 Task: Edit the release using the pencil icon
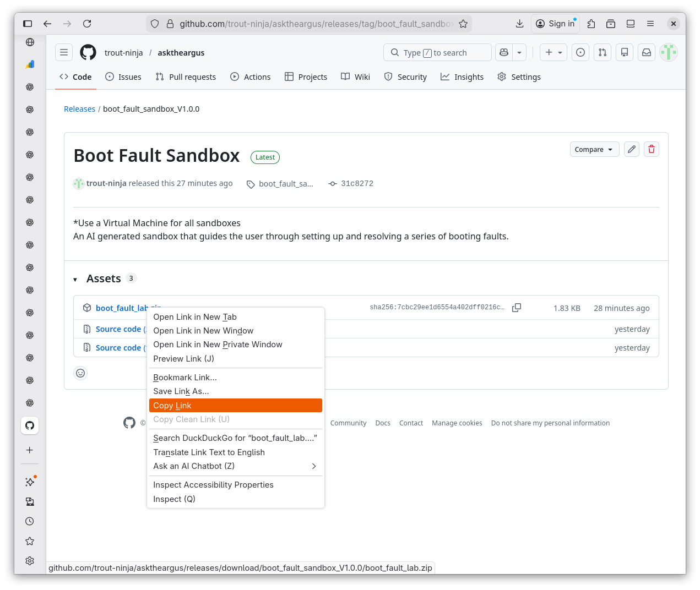point(631,149)
